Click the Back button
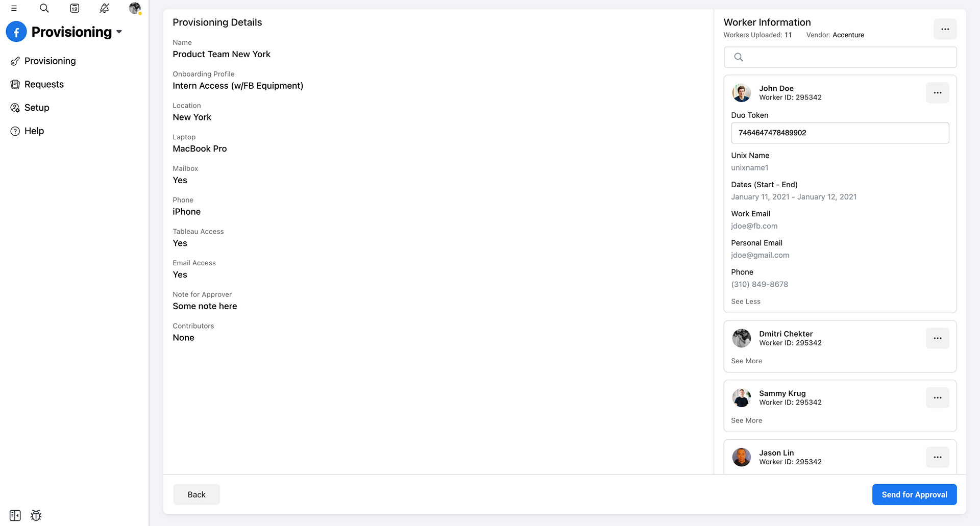The height and width of the screenshot is (526, 980). point(197,494)
